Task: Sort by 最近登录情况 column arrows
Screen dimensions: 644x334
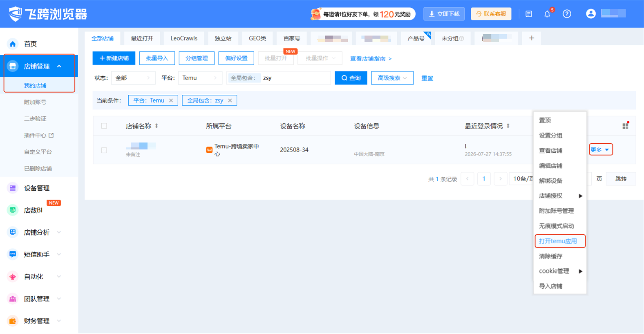Action: tap(508, 126)
